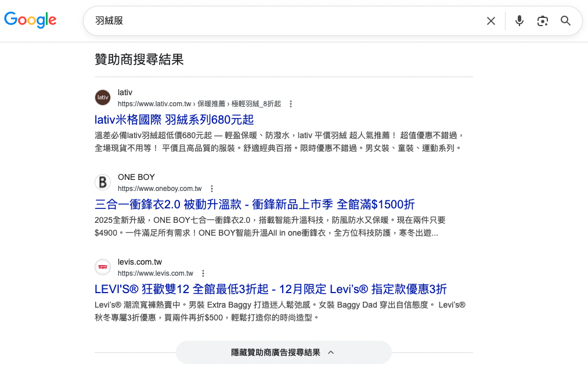Image resolution: width=588 pixels, height=368 pixels.
Task: Open three-dot menu next to lativ result
Action: [x=290, y=103]
